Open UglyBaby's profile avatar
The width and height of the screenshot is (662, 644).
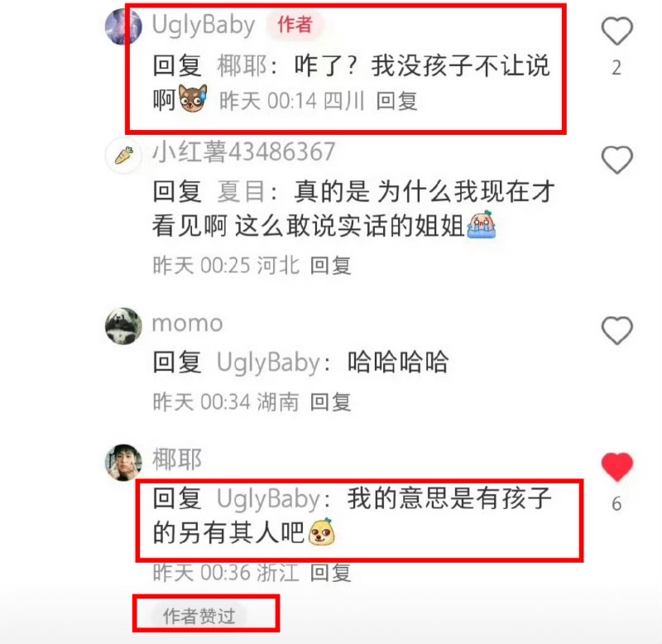point(123,26)
